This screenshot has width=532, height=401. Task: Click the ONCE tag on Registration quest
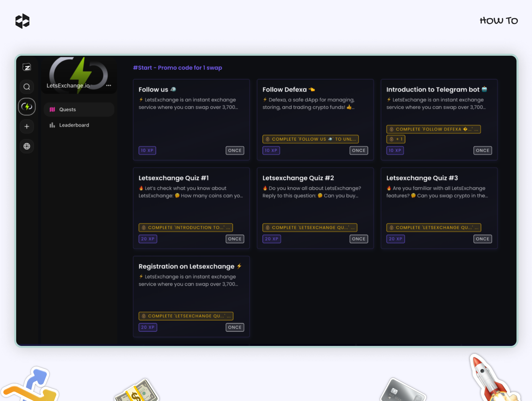click(235, 327)
